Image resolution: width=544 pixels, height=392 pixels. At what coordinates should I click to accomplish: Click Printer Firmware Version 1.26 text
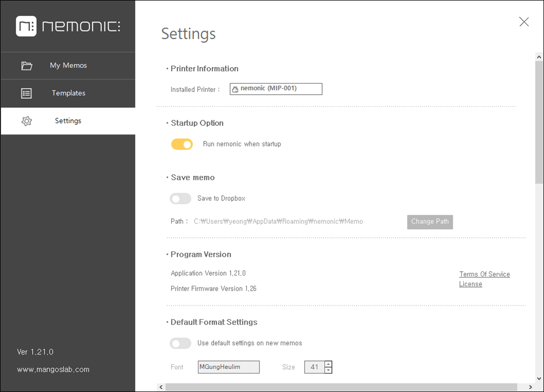point(213,289)
